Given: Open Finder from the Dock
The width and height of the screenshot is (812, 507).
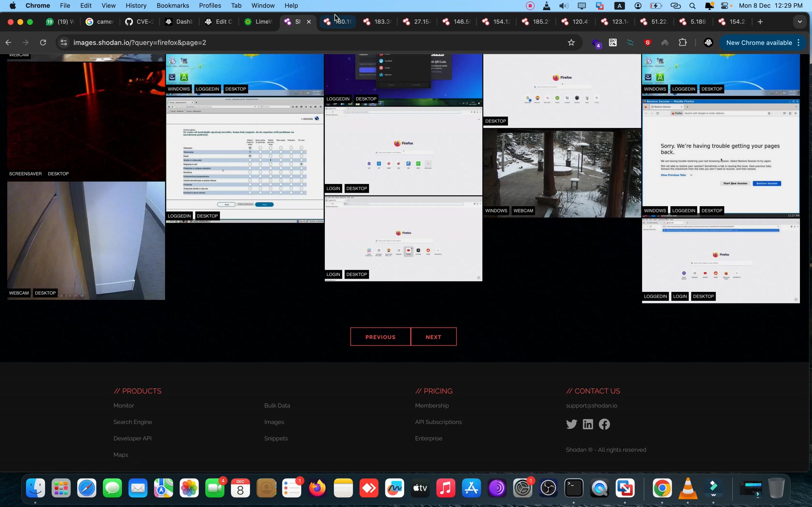Looking at the screenshot, I should click(36, 488).
